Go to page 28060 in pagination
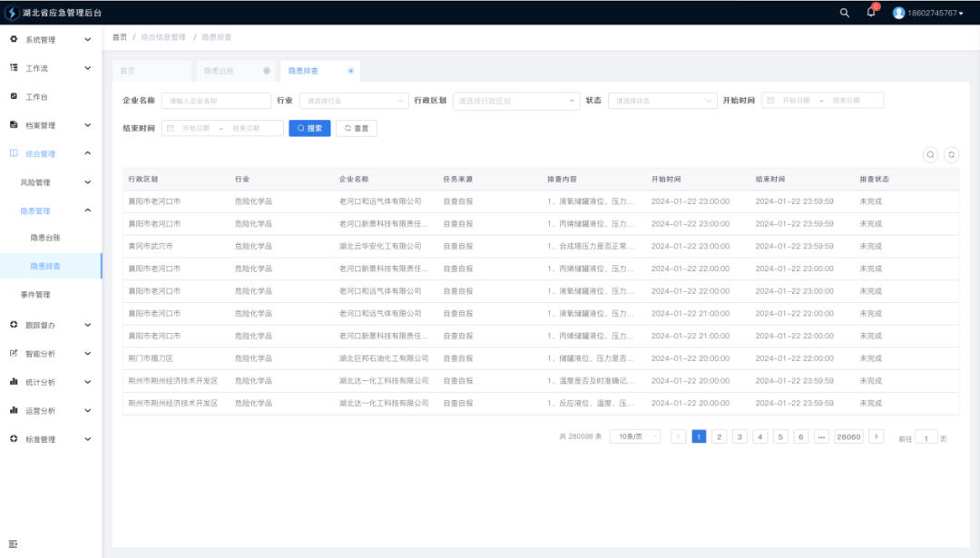980x558 pixels. click(x=848, y=436)
